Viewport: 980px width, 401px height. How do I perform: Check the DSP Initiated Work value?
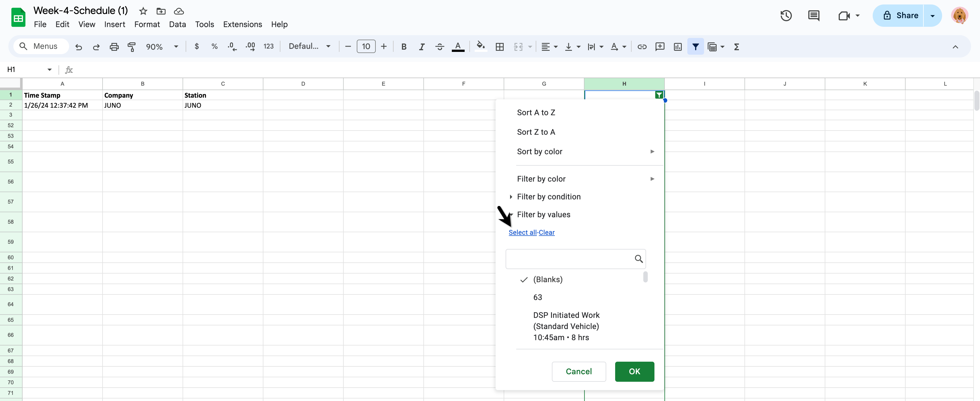click(566, 326)
